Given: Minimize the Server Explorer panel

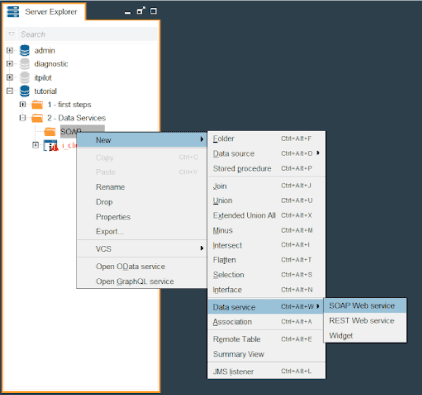Looking at the screenshot, I should [x=128, y=12].
